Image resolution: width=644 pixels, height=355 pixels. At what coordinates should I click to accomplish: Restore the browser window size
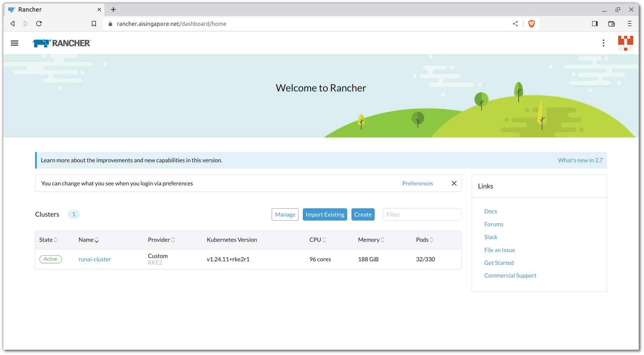(618, 10)
